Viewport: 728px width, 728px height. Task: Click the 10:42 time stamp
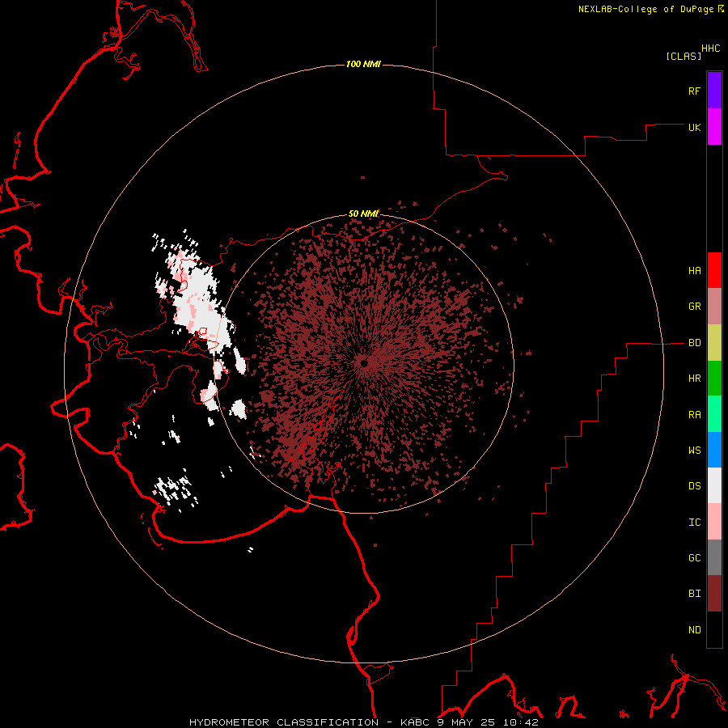(x=519, y=722)
